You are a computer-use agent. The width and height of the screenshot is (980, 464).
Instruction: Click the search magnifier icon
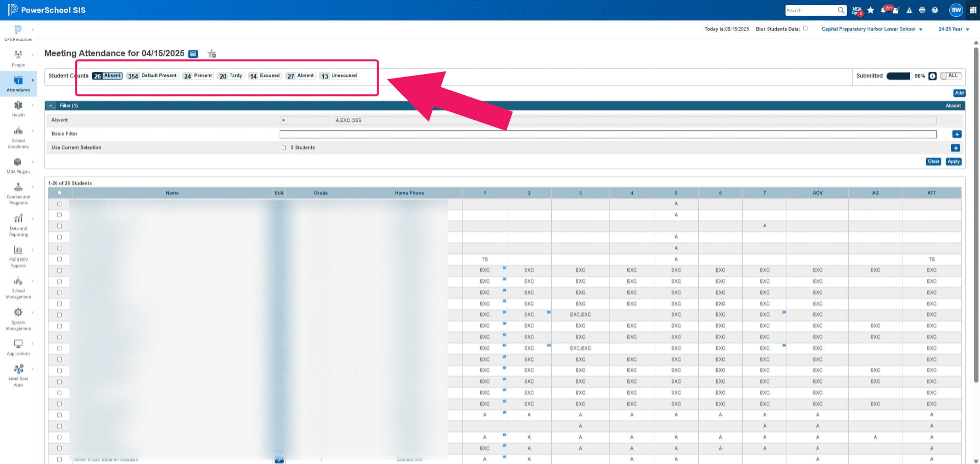(x=841, y=10)
